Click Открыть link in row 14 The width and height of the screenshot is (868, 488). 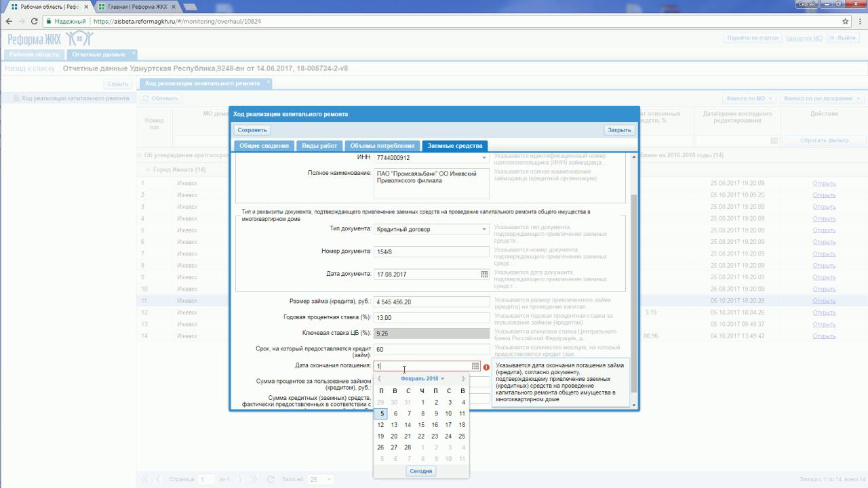(x=824, y=335)
